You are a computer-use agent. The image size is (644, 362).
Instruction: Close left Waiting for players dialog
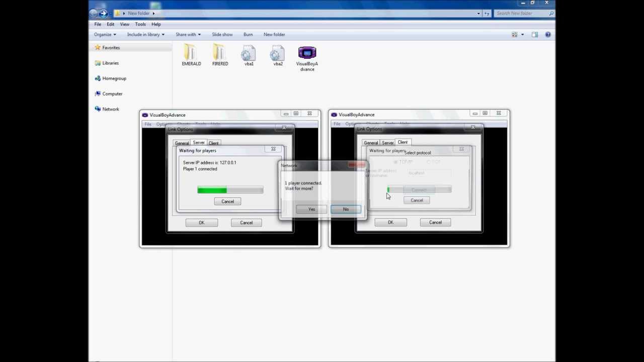pyautogui.click(x=273, y=149)
